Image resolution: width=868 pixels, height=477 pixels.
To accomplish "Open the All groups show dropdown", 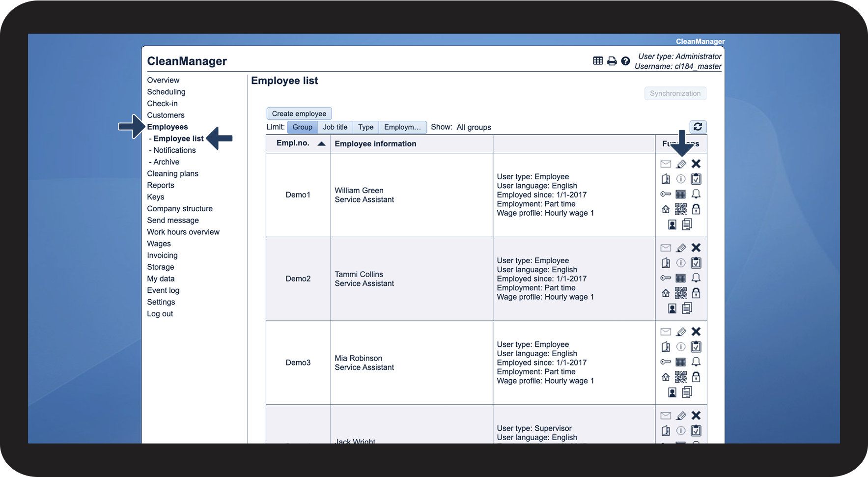I will point(474,127).
